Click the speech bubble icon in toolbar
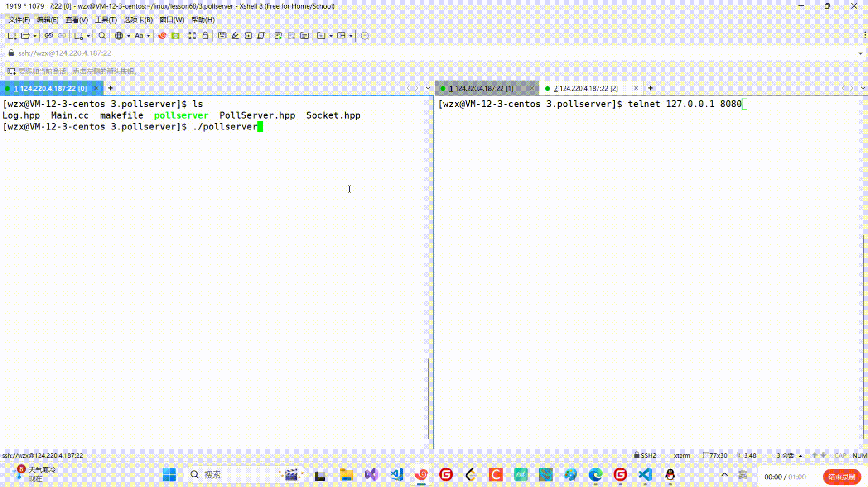 [365, 36]
